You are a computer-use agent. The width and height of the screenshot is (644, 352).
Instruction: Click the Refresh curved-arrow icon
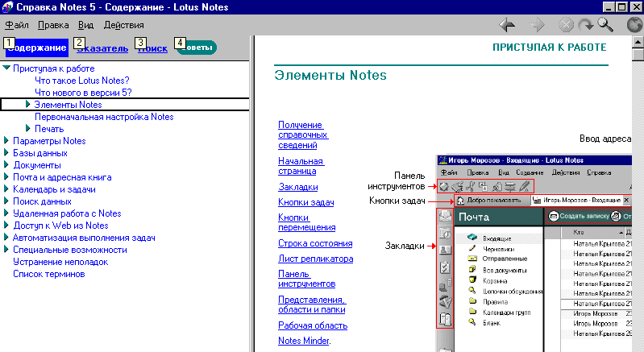(x=585, y=26)
